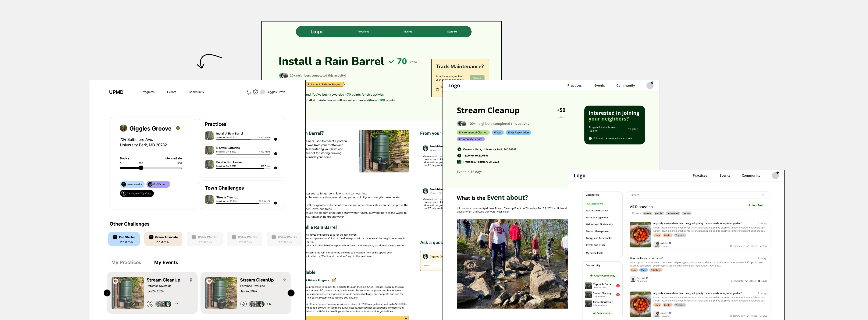Toggle bell reminder on second Stream CleanUp card

tap(244, 304)
